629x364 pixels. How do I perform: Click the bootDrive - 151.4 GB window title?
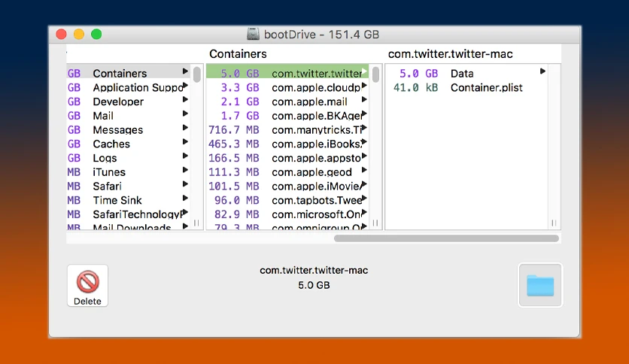coord(321,35)
